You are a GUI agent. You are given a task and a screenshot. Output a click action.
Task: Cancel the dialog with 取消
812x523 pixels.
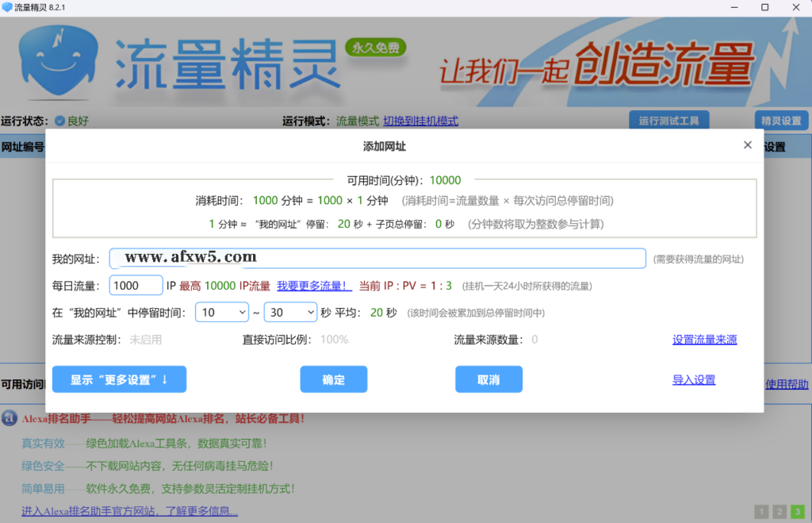pos(488,379)
